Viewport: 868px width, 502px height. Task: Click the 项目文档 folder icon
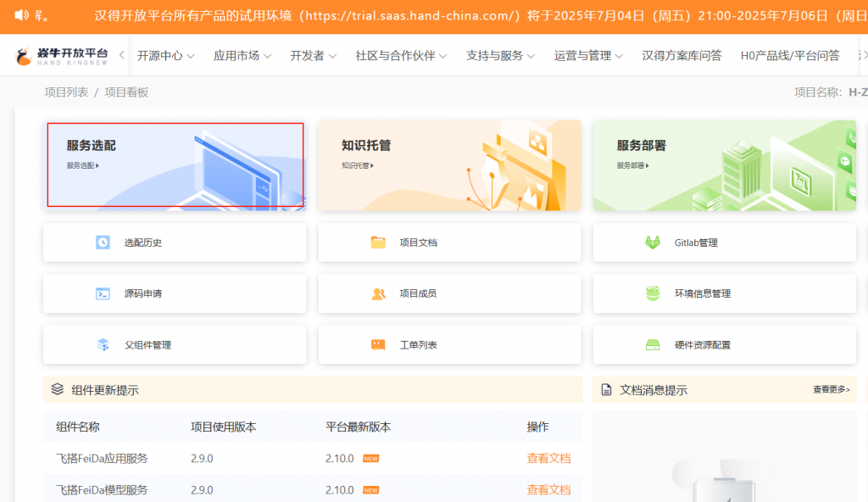(x=378, y=243)
